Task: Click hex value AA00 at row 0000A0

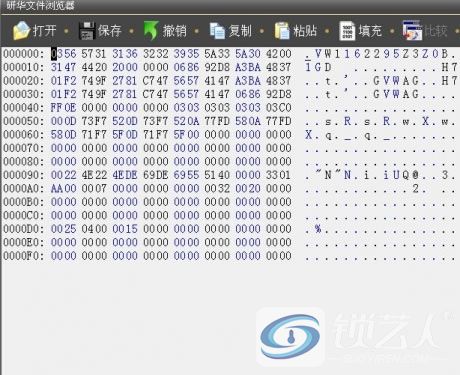Action: point(63,189)
